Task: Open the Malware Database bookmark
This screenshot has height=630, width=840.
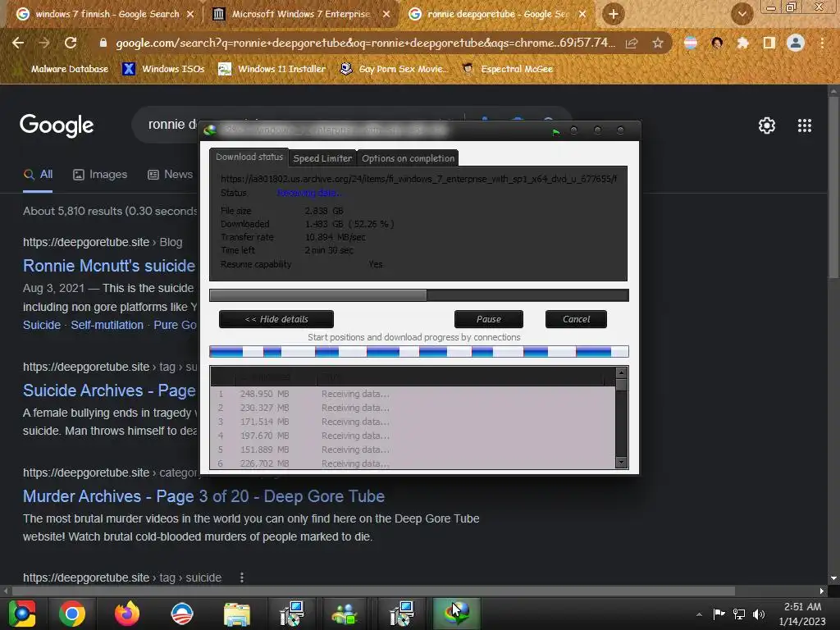Action: [x=69, y=69]
